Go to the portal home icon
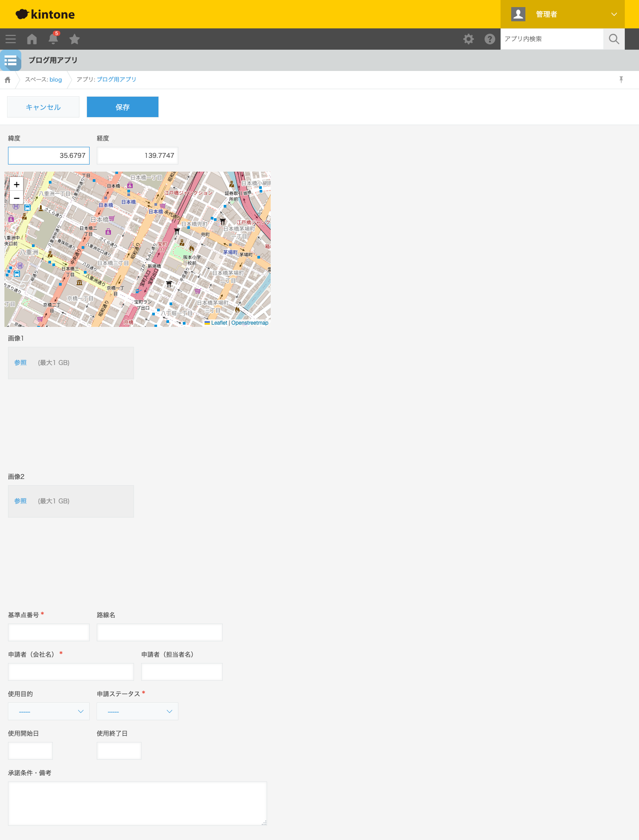Screen dimensions: 639x840 pos(32,39)
